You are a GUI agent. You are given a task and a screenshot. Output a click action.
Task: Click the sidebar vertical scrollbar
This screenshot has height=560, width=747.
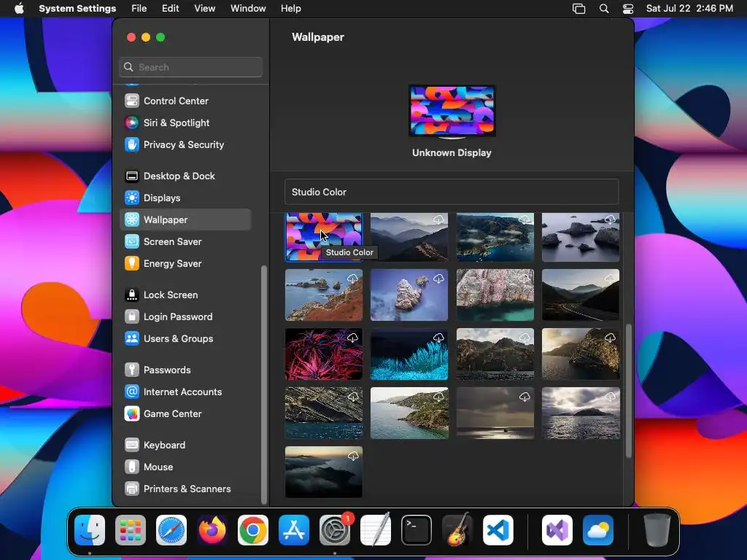(x=263, y=385)
